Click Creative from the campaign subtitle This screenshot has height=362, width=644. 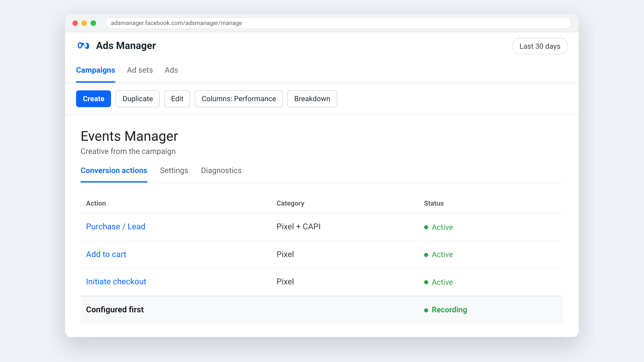(128, 151)
